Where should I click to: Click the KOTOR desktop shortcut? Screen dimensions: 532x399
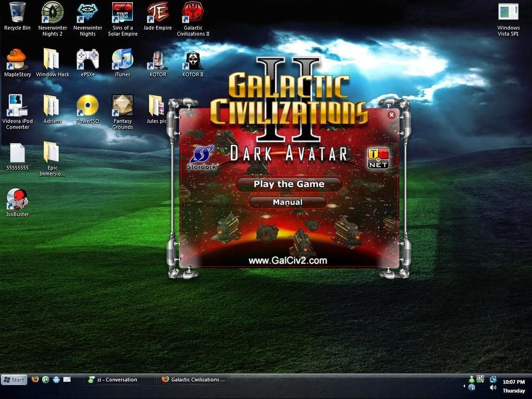point(158,63)
